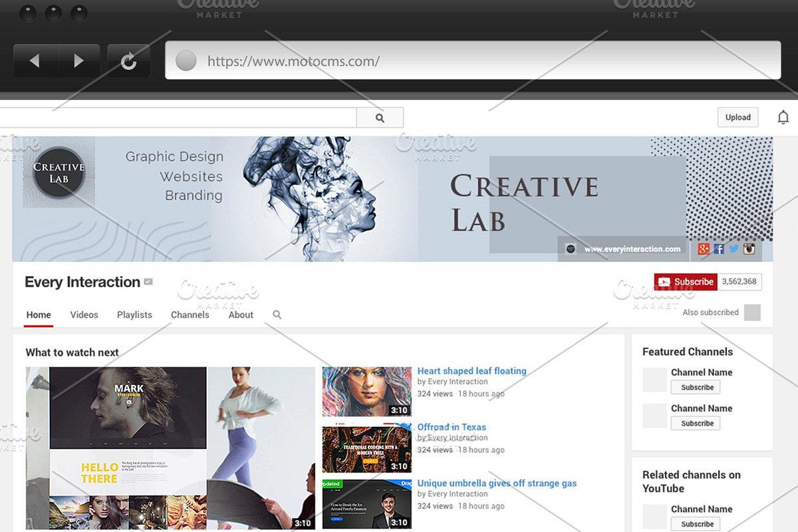Viewport: 798px width, 532px height.
Task: Click into the YouTube search text box
Action: (x=178, y=118)
